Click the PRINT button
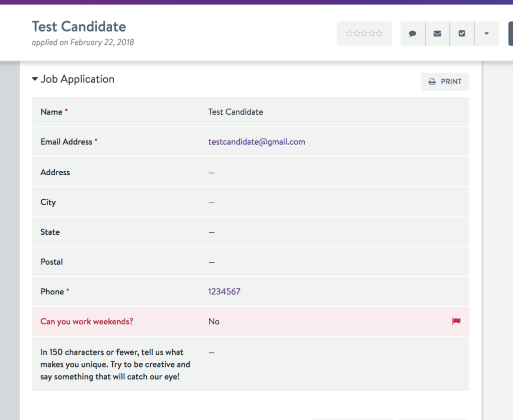The width and height of the screenshot is (513, 420). [x=445, y=82]
